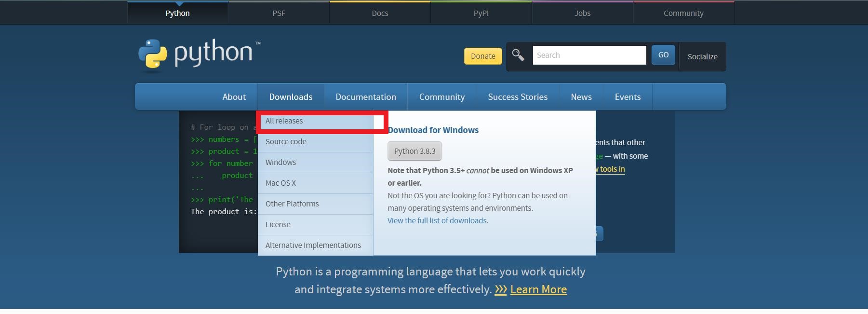Click 'The product is:' output text
The width and height of the screenshot is (868, 314).
pos(224,211)
